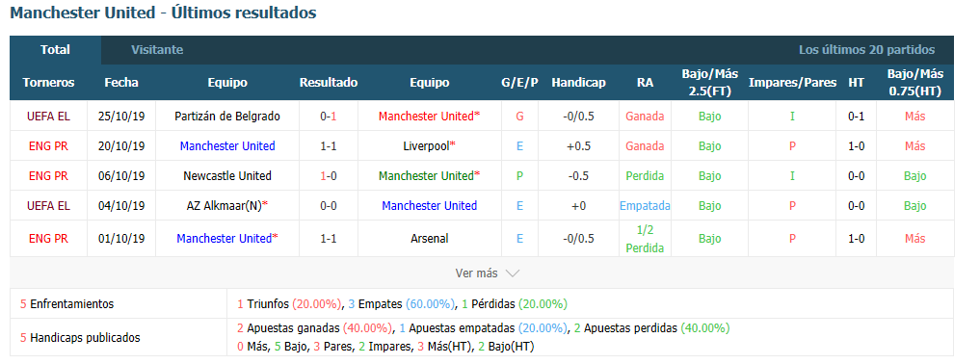Click the Los últimos 20 partidos selector

tap(867, 50)
